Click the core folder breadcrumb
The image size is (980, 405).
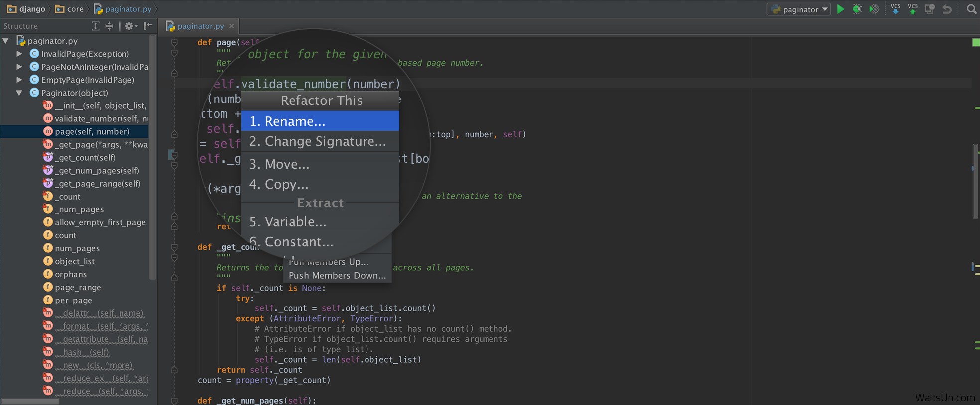(70, 9)
